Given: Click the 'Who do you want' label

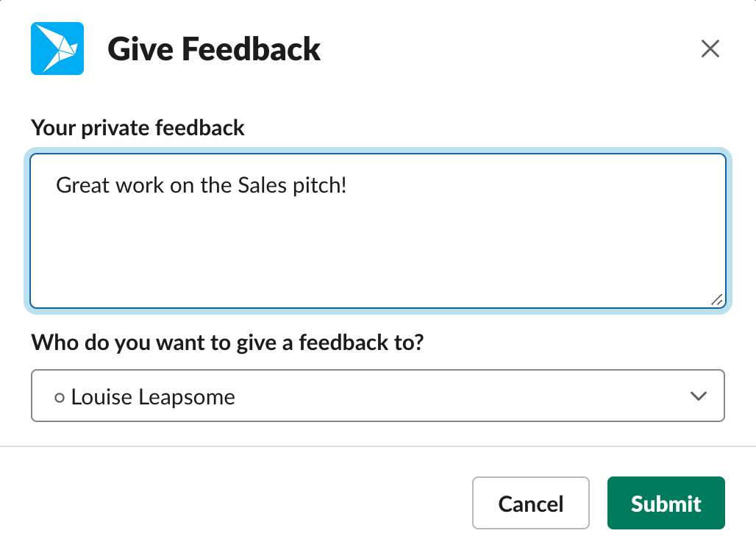Looking at the screenshot, I should click(x=227, y=343).
